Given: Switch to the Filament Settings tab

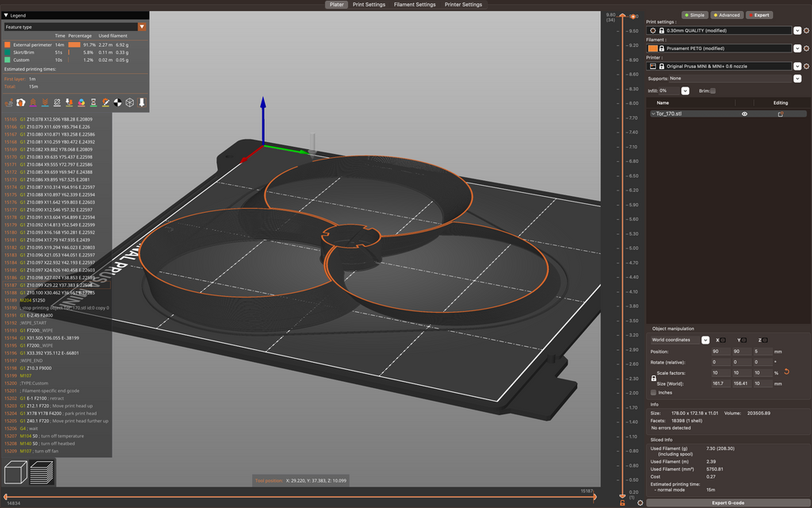Looking at the screenshot, I should pos(414,5).
